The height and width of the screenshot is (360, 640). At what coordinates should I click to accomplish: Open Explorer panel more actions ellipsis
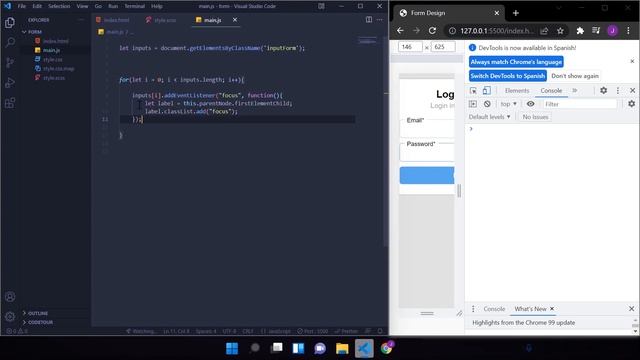tap(81, 20)
